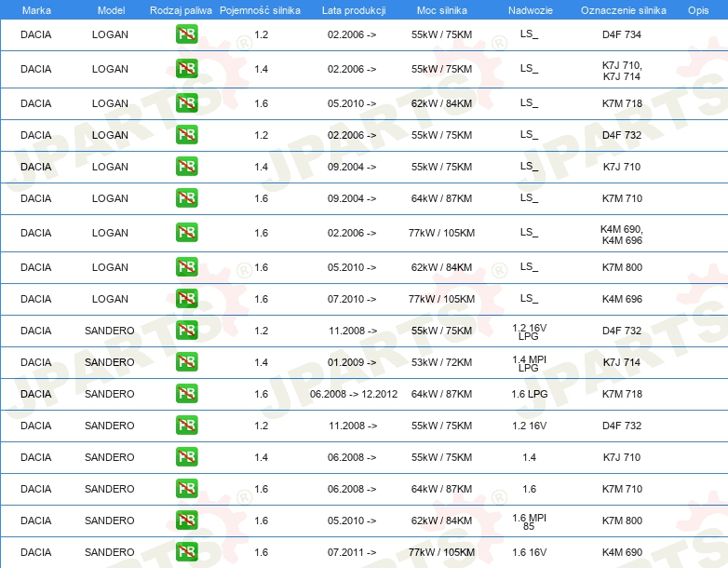Select the fuel icon in the Logan K7M 718 row
Viewport: 728px width, 568px height.
tap(186, 103)
